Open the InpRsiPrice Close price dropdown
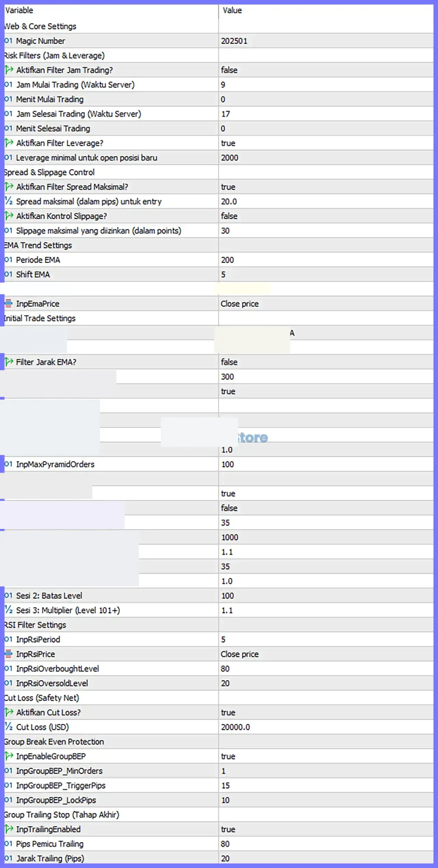The image size is (438, 868). click(x=326, y=654)
